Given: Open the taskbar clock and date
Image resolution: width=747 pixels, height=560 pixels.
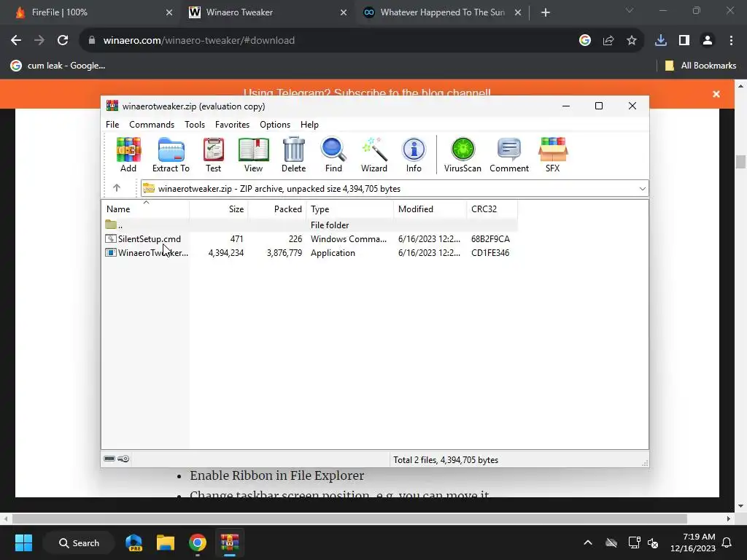Looking at the screenshot, I should 693,542.
